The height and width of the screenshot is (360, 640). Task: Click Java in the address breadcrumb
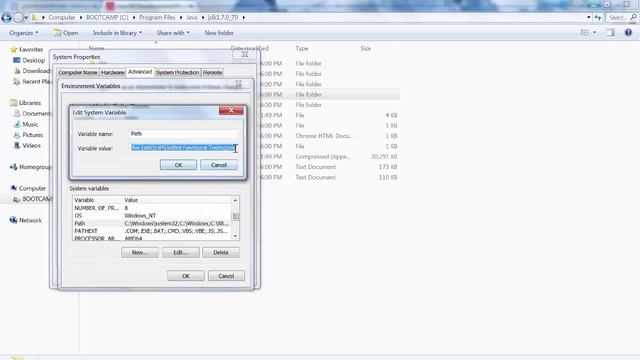click(x=191, y=18)
